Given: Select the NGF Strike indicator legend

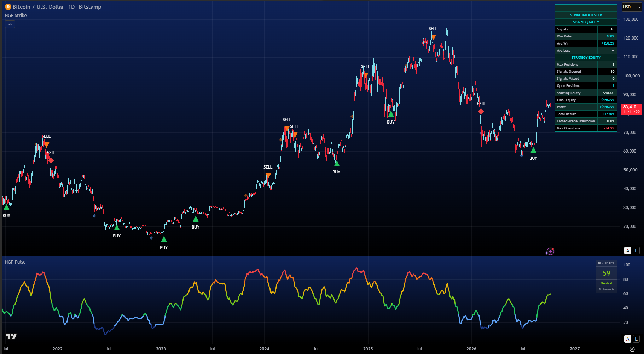Looking at the screenshot, I should click(x=16, y=15).
